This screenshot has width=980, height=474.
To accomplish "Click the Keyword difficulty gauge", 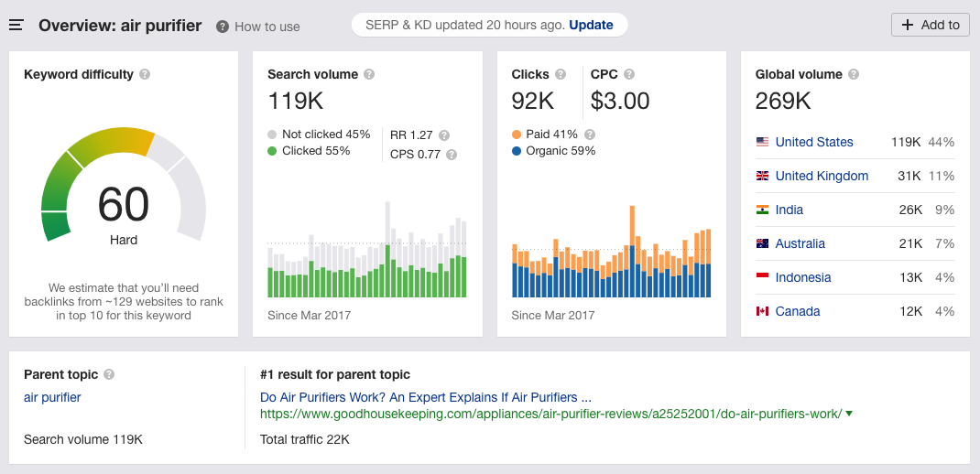I will pos(124,192).
